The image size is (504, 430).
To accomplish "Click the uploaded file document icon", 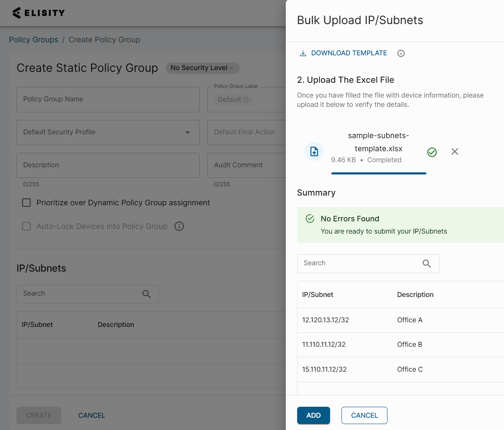I will coord(314,152).
